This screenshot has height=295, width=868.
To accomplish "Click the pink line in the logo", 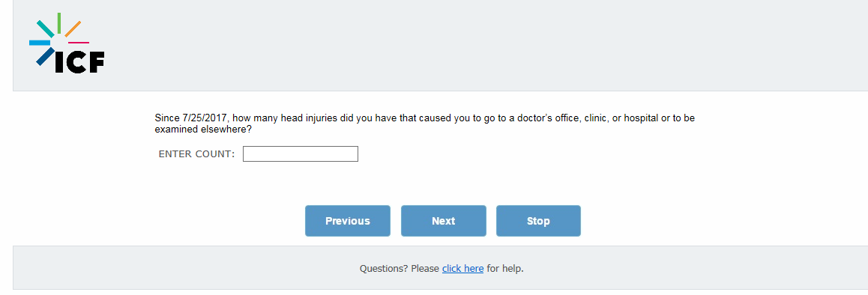I will pos(79,43).
